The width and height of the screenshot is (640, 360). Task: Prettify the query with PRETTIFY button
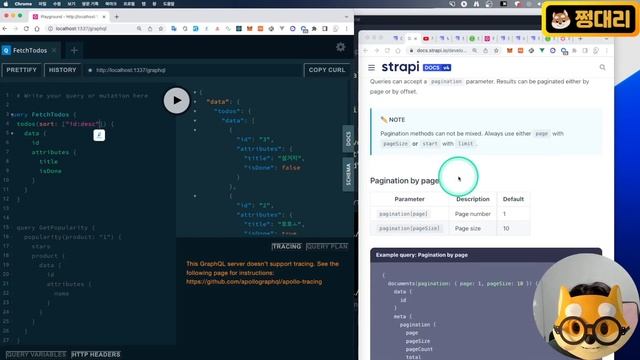22,70
